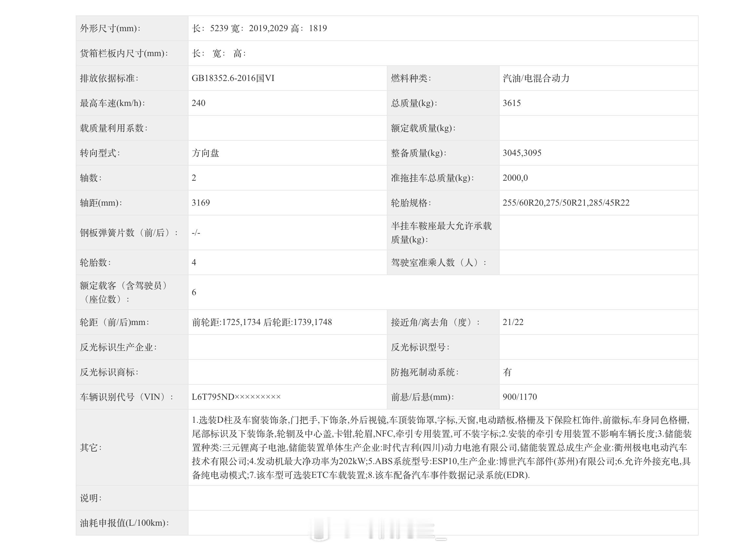Select the top speed value 240
This screenshot has height=549, width=756.
click(199, 103)
